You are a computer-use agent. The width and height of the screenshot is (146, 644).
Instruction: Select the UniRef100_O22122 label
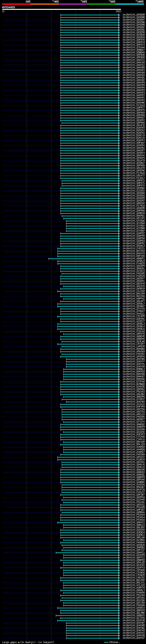click(134, 404)
